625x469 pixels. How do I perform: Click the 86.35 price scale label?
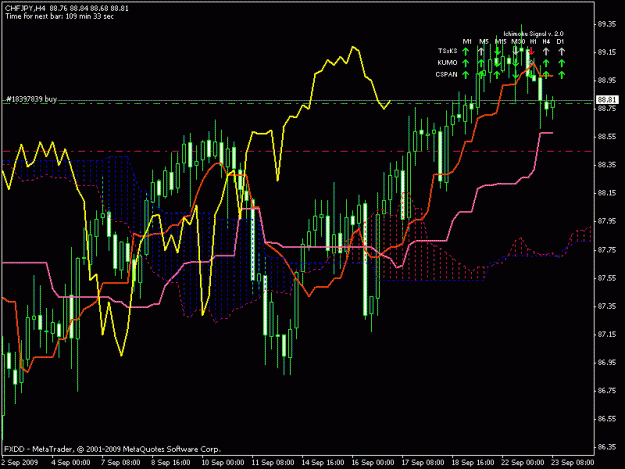tap(607, 447)
